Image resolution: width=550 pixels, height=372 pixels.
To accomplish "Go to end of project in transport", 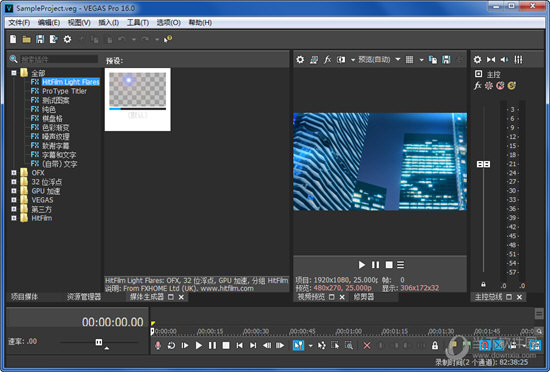I will 253,345.
